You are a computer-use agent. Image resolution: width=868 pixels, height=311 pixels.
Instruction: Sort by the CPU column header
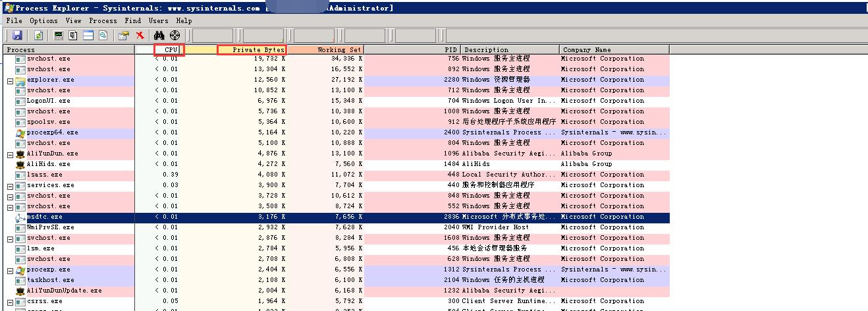(158, 49)
